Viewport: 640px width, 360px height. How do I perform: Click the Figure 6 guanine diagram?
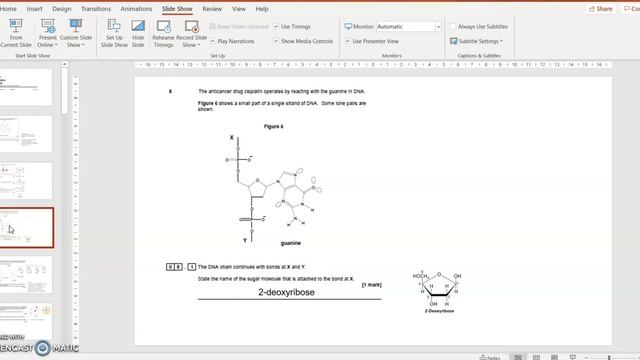coord(273,189)
